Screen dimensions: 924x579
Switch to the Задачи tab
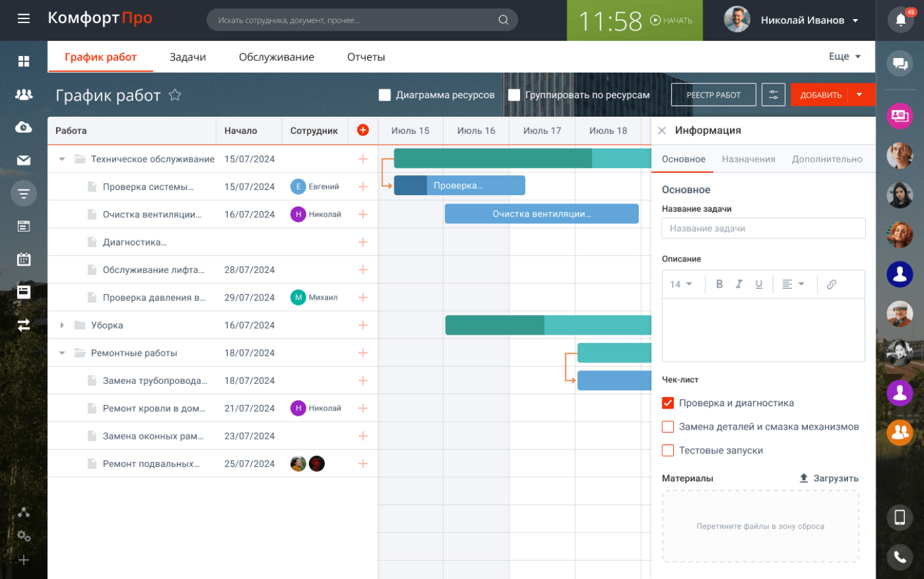point(188,57)
